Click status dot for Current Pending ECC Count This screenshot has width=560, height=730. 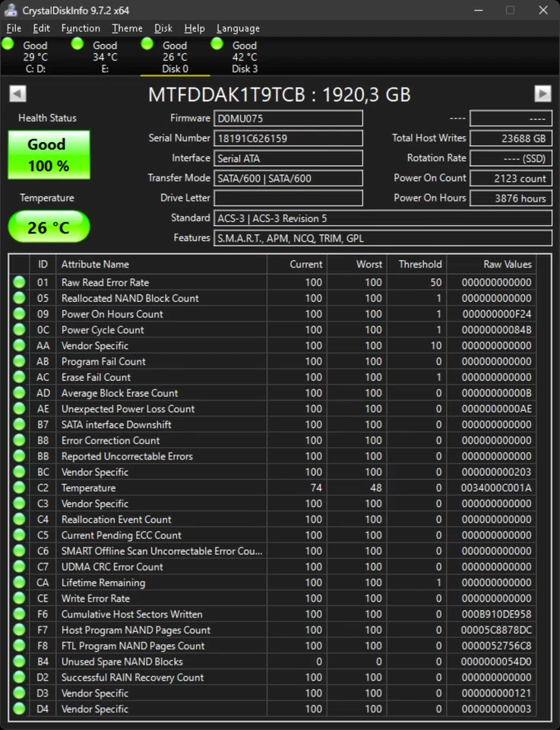pos(19,535)
